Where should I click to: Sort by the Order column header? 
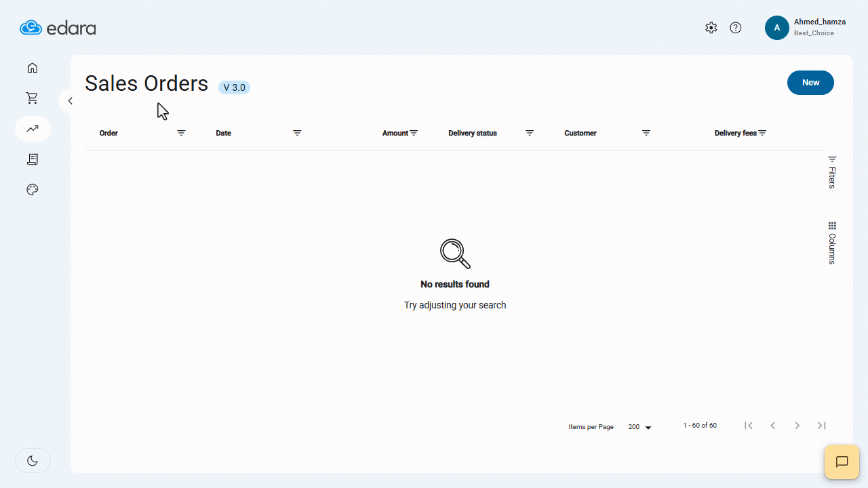pos(108,134)
